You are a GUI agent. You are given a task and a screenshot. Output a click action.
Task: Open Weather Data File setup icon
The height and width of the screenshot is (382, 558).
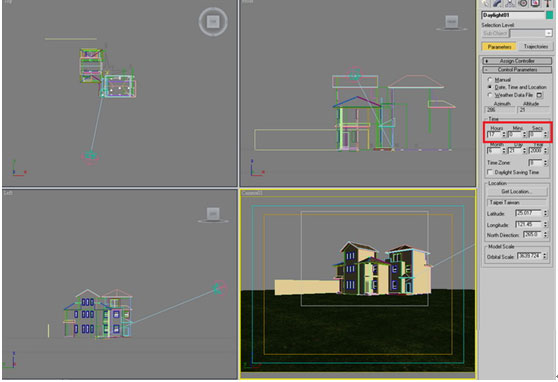pyautogui.click(x=539, y=95)
